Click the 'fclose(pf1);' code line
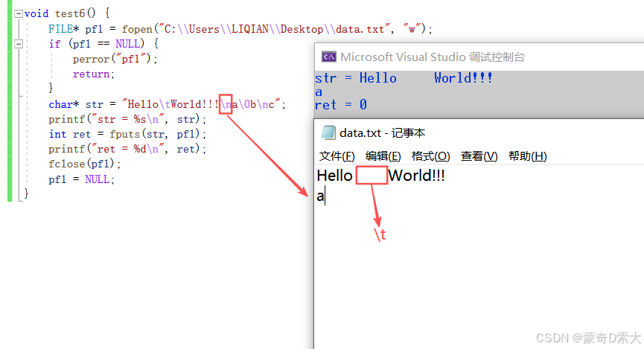Viewport: 644px width, 349px height. (85, 164)
